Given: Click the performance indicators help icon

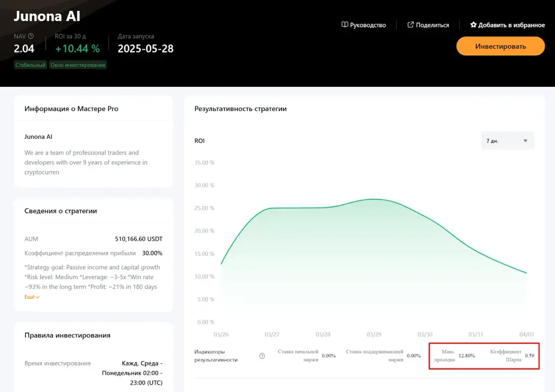Looking at the screenshot, I should point(262,356).
